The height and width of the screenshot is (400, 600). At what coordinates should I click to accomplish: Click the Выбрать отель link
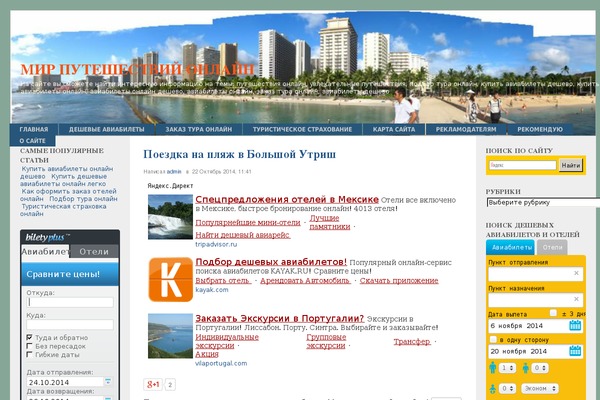tap(223, 281)
